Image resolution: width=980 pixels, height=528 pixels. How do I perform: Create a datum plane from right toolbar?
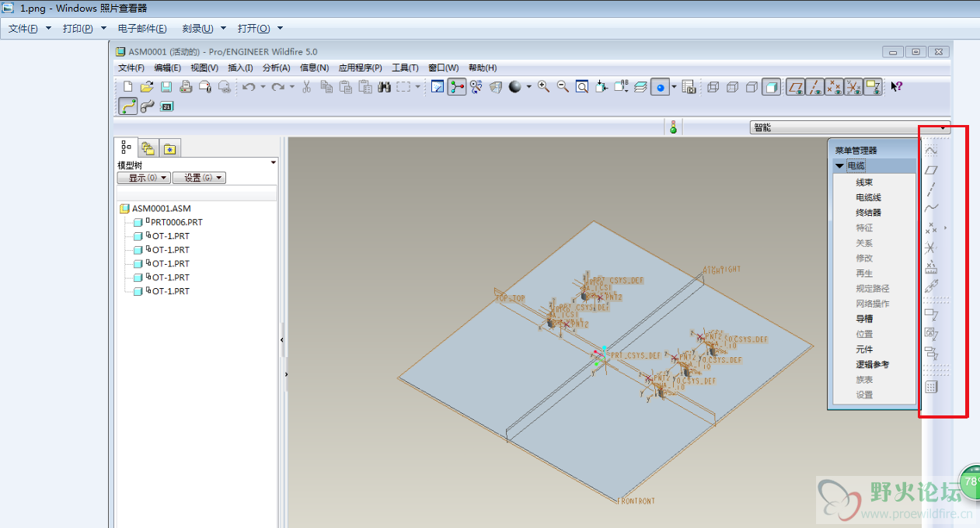tap(931, 170)
